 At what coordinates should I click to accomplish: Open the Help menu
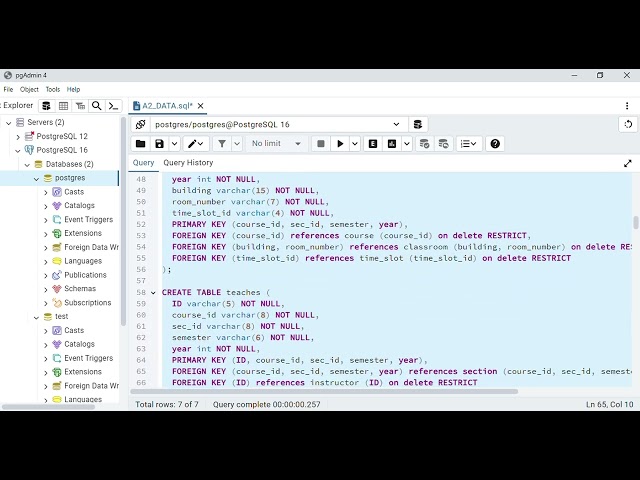click(73, 89)
